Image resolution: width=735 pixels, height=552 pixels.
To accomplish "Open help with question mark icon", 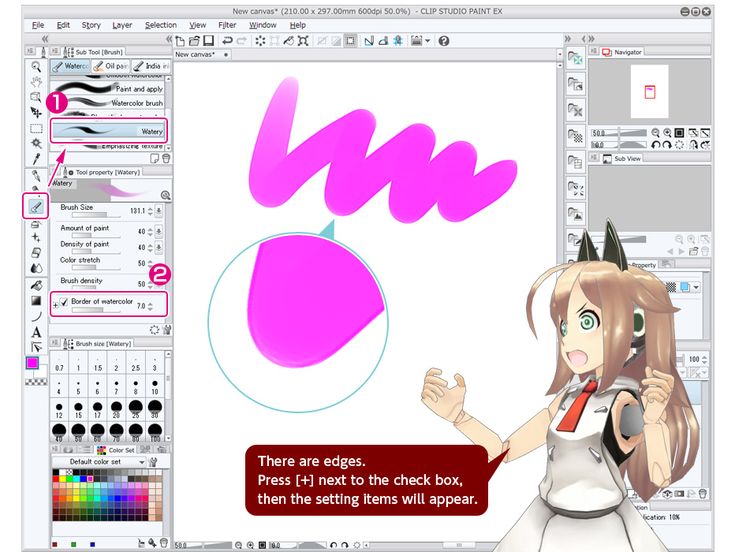I will coord(443,41).
